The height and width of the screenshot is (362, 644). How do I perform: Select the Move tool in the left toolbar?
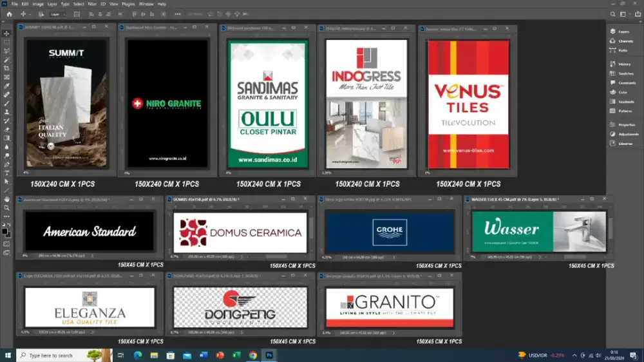point(6,33)
